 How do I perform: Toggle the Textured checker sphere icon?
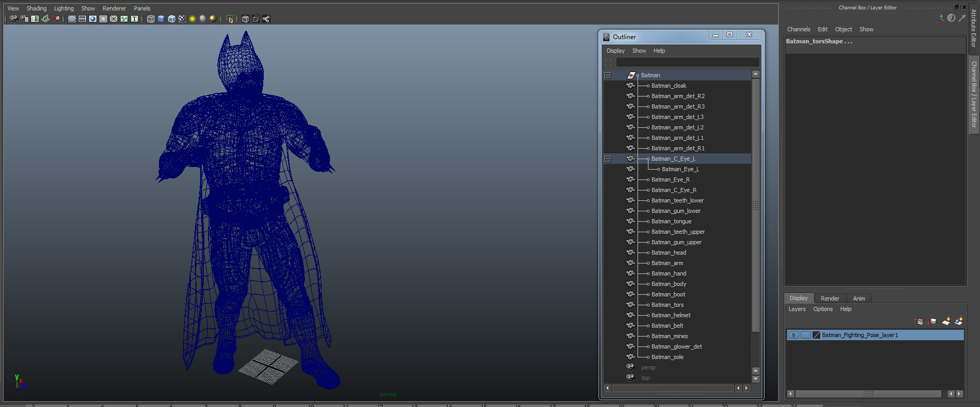coord(182,19)
